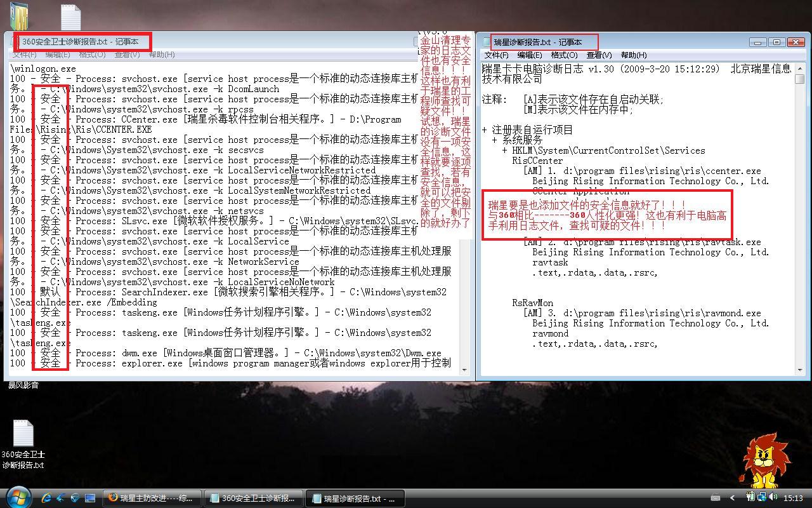Image resolution: width=812 pixels, height=508 pixels.
Task: Open the network connection tray icon
Action: tap(761, 498)
